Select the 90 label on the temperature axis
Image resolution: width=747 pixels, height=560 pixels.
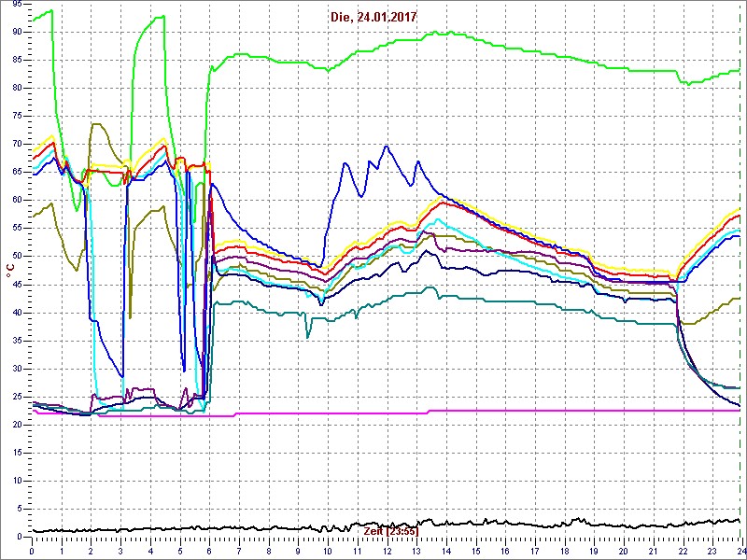17,32
